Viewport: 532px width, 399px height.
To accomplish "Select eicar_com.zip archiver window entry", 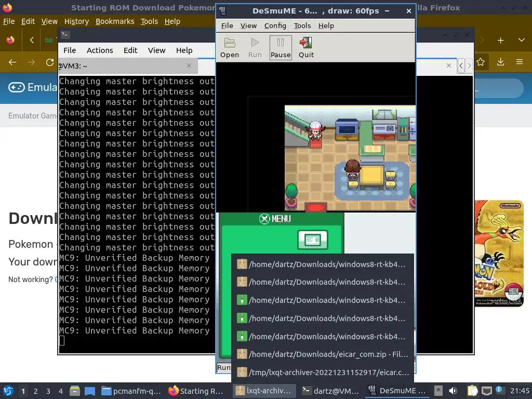I will click(x=323, y=354).
